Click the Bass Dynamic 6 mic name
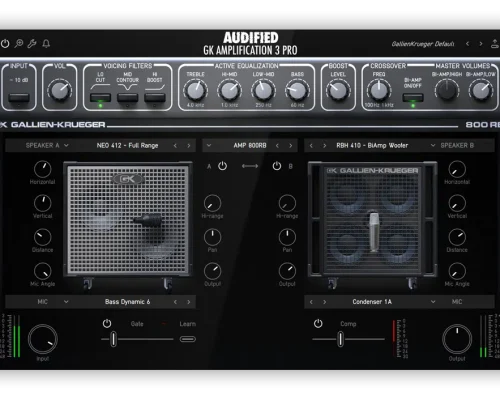Image resolution: width=500 pixels, height=400 pixels. point(127,302)
